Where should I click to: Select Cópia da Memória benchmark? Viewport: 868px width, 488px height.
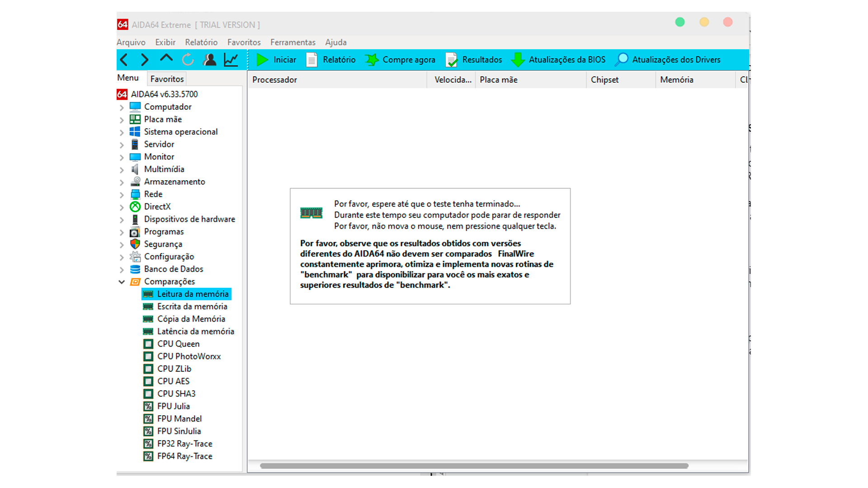(x=184, y=319)
